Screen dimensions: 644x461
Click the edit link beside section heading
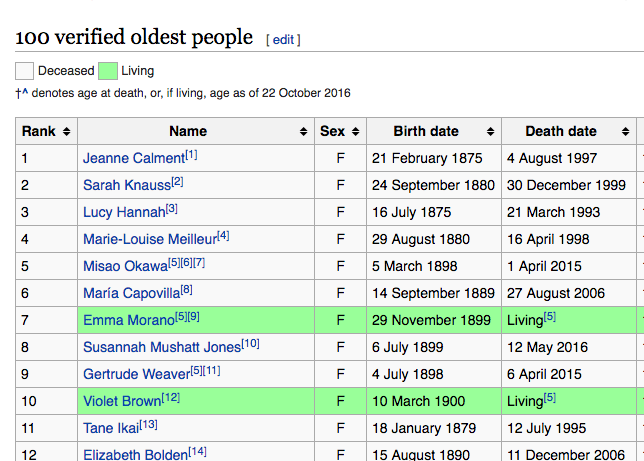(x=283, y=40)
